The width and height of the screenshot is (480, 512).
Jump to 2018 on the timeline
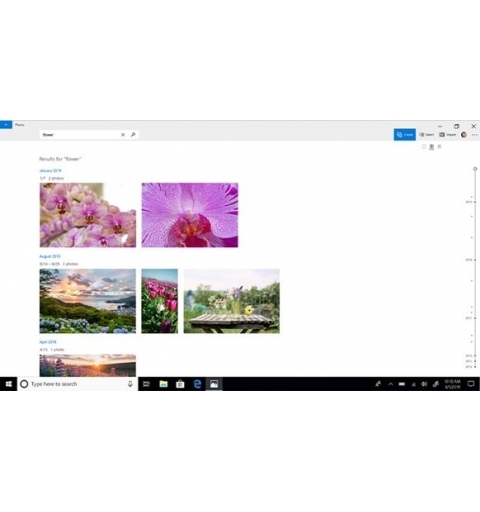[x=469, y=260]
